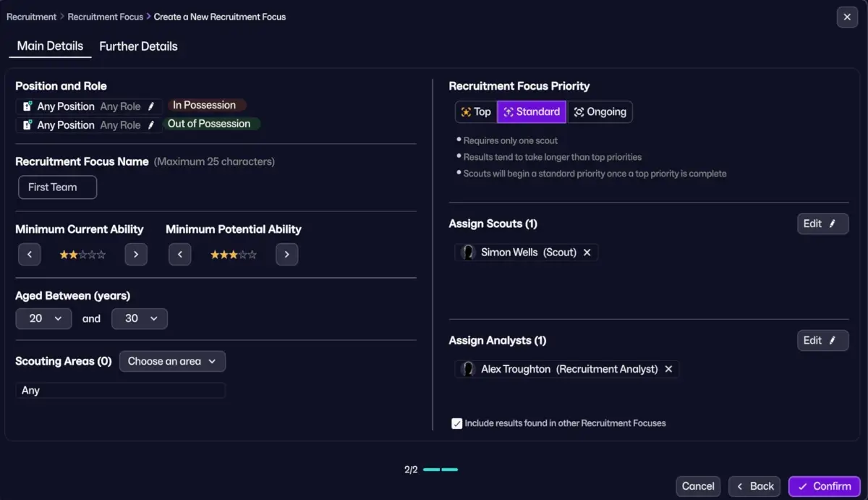The image size is (868, 500).
Task: Open the minimum age 20 dropdown
Action: click(43, 318)
